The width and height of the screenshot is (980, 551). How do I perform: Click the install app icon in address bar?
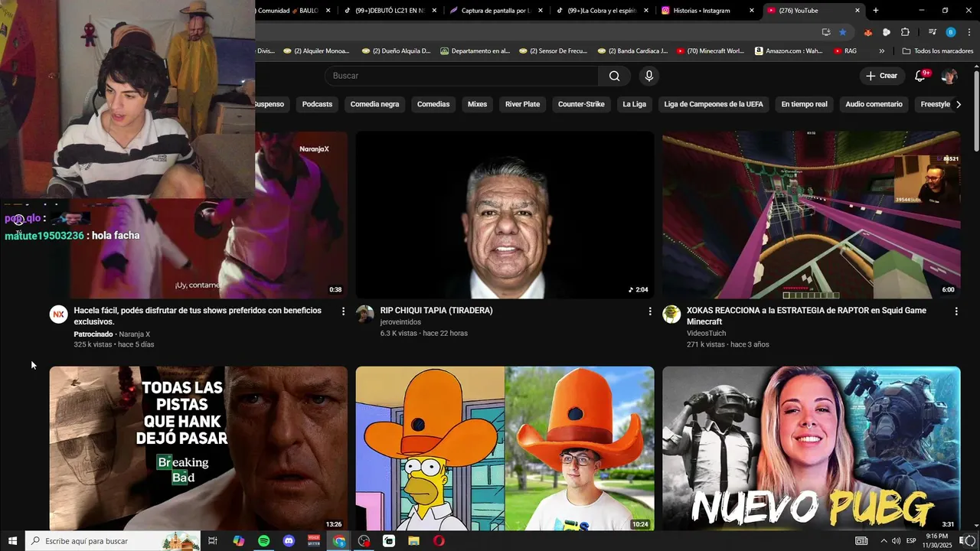pyautogui.click(x=825, y=32)
